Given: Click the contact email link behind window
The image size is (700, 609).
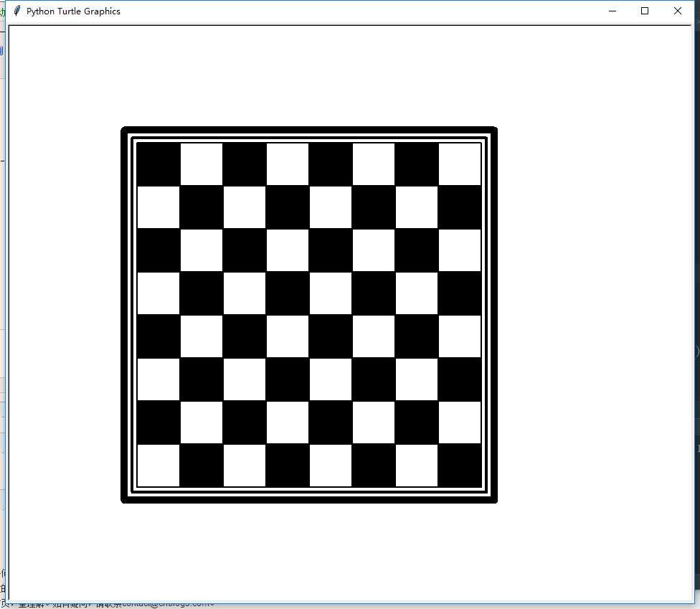Looking at the screenshot, I should point(167,605).
